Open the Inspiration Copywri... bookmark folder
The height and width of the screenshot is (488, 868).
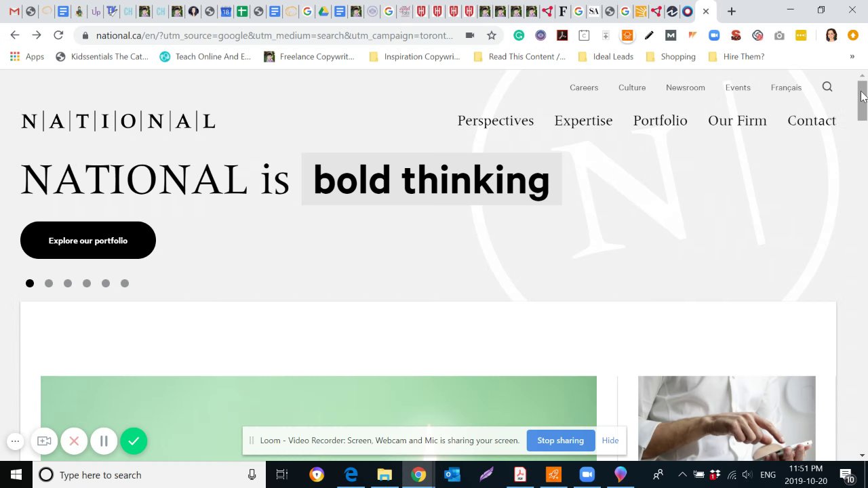coord(414,56)
